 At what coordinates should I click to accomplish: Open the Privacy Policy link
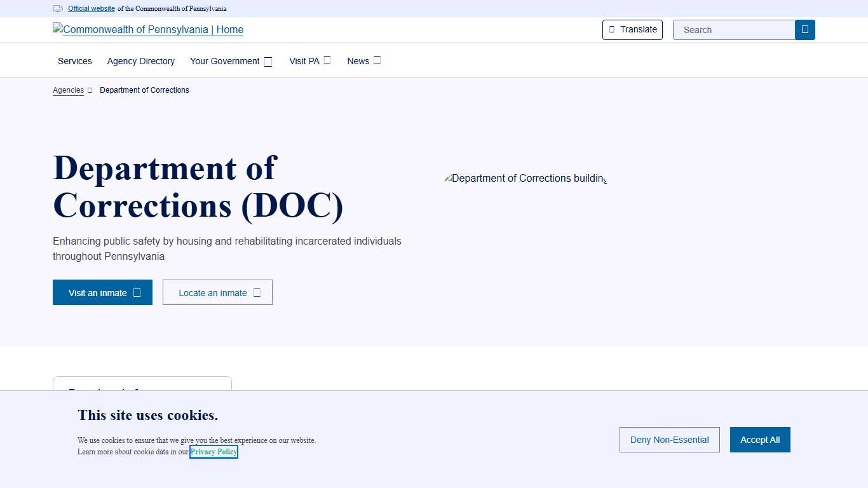coord(214,452)
